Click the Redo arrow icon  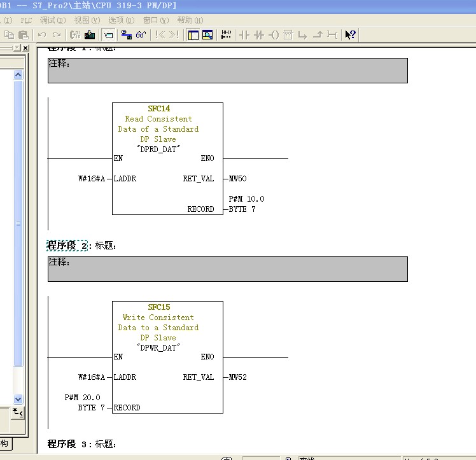tap(57, 35)
